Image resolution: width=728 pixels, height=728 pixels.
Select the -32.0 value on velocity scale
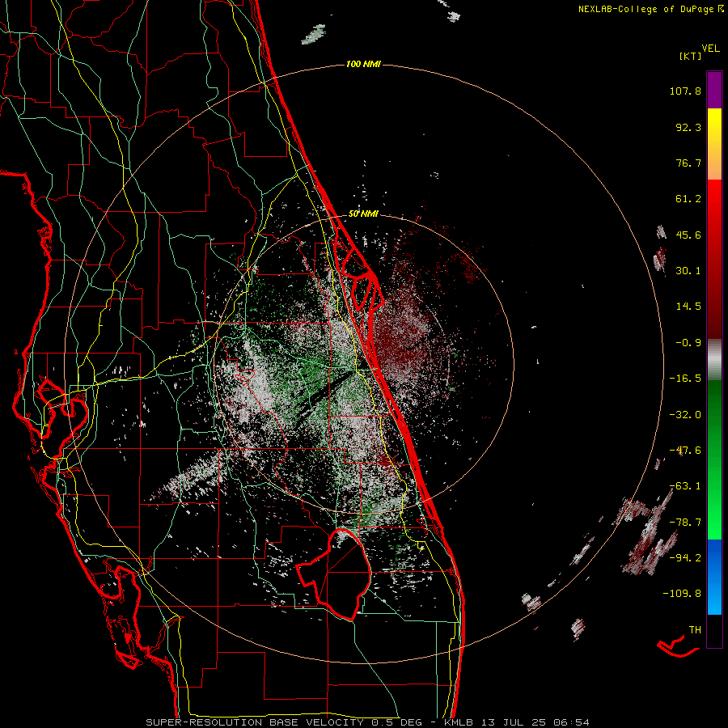[685, 415]
